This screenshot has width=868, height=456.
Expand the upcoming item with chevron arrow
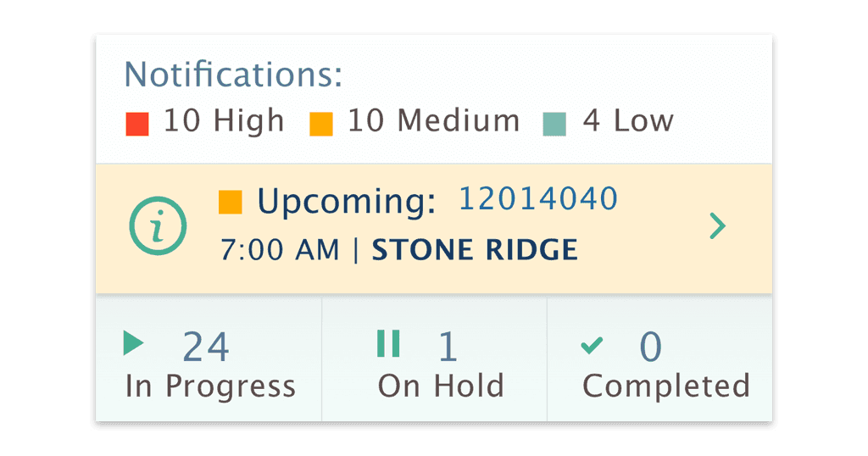coord(717,226)
